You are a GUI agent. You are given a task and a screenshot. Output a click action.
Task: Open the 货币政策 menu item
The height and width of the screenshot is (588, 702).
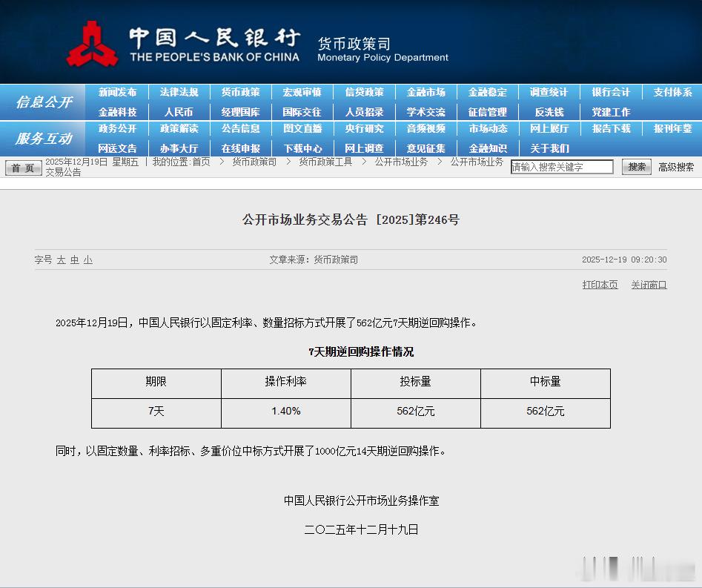(x=241, y=92)
